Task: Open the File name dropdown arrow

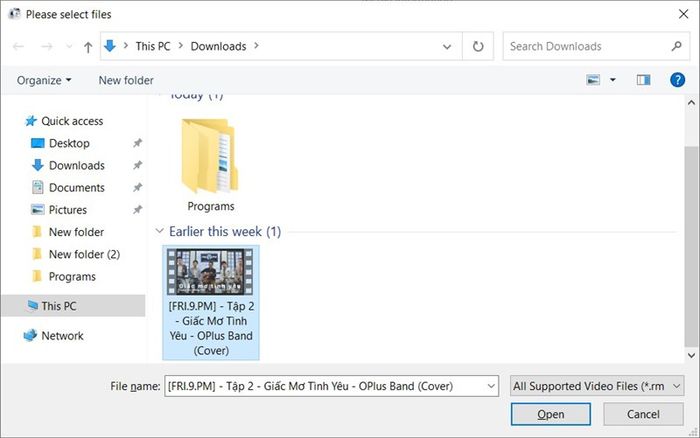Action: pos(491,386)
